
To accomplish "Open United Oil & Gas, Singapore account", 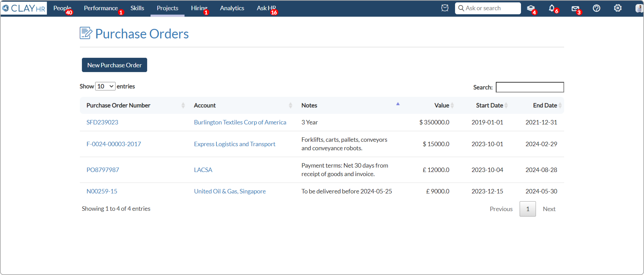I will coord(230,191).
